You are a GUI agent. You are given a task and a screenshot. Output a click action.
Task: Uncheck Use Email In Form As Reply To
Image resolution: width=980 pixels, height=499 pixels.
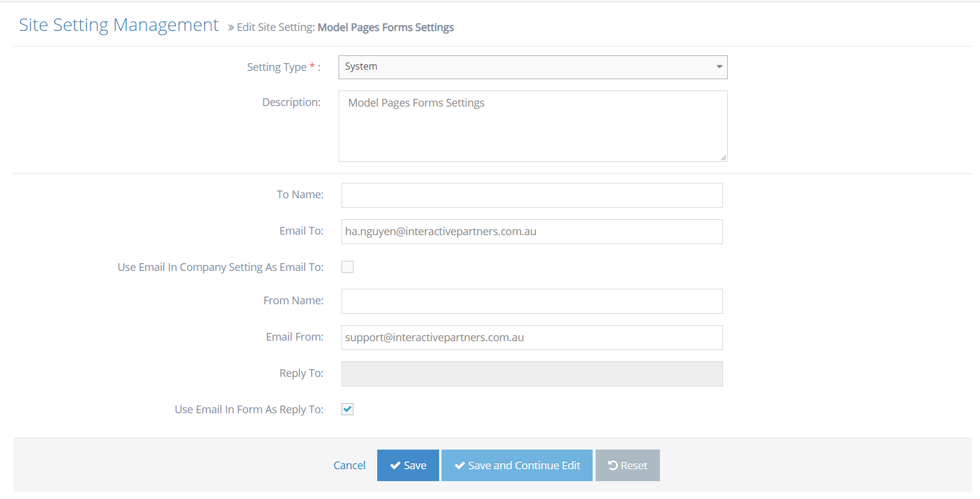coord(347,409)
